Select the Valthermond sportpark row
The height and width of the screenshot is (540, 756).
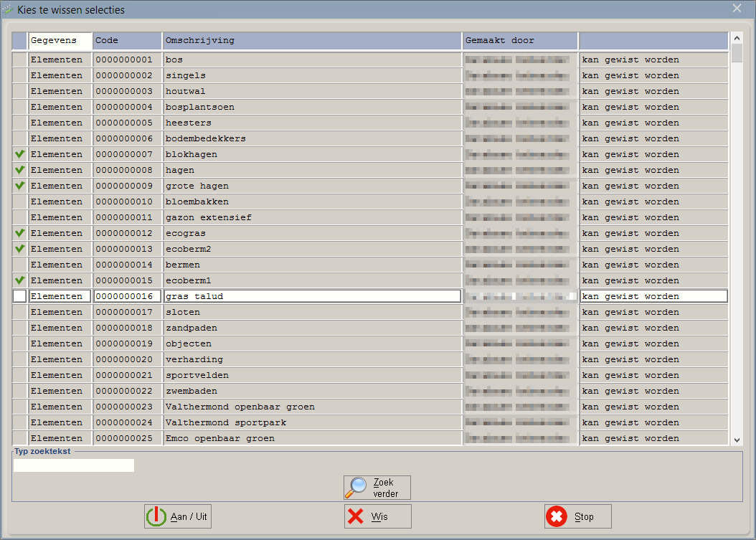[x=312, y=422]
